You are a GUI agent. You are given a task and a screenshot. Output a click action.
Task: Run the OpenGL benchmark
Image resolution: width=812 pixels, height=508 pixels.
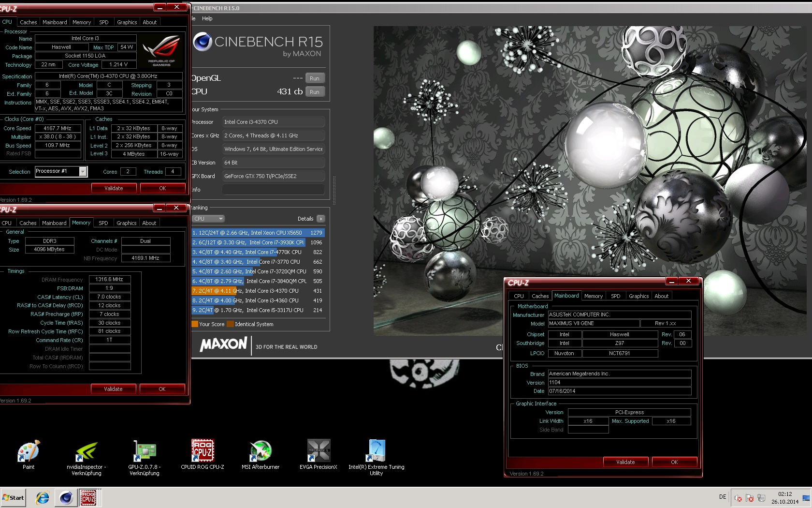click(x=315, y=78)
